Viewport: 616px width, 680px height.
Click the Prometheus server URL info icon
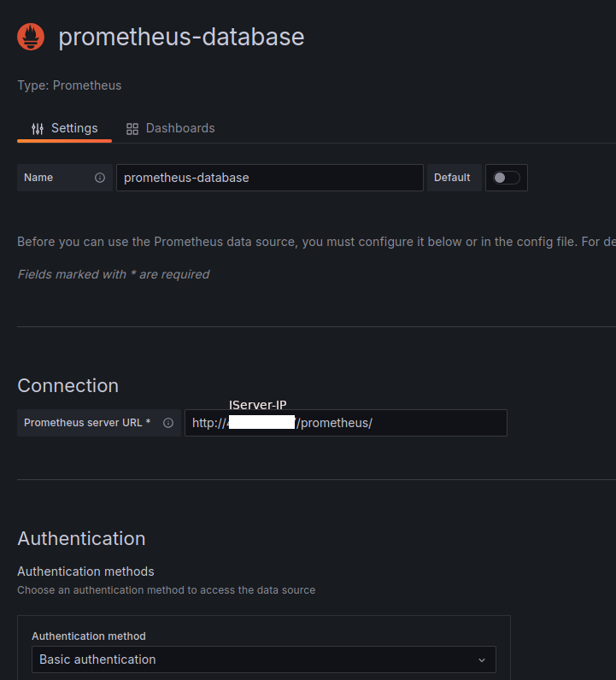[168, 423]
